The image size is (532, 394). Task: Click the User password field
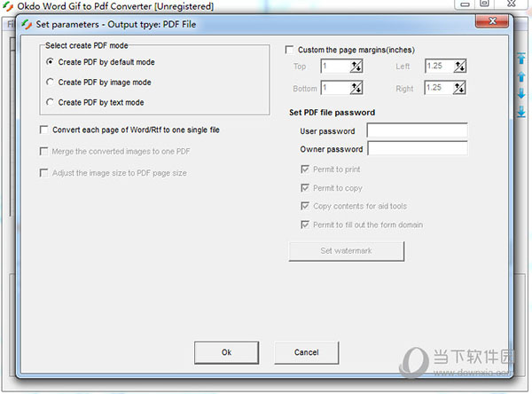[x=418, y=130]
